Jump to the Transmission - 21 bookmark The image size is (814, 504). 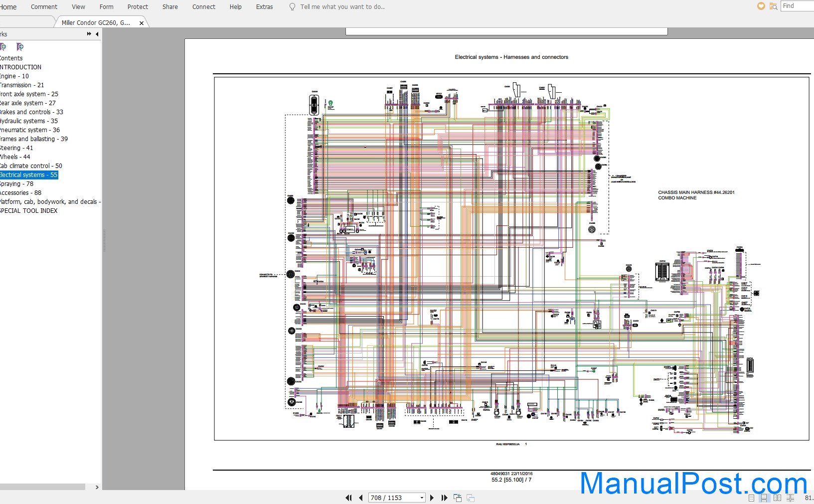22,85
